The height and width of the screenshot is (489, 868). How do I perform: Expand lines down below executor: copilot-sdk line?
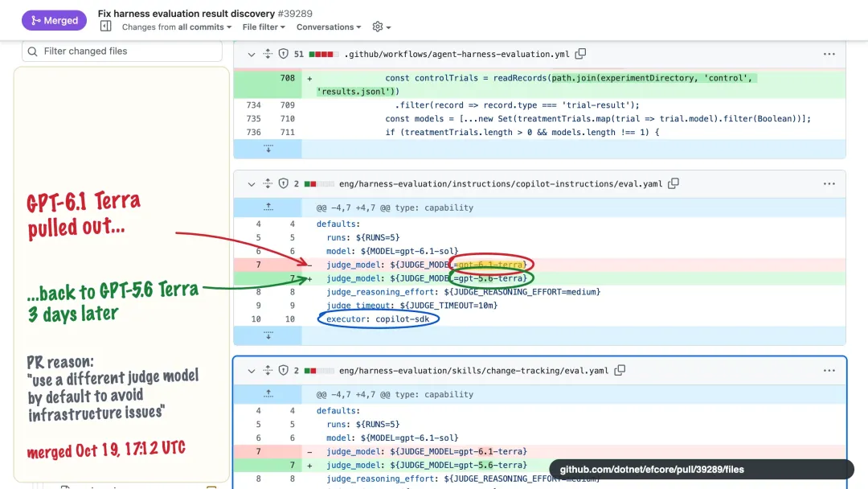(x=268, y=335)
